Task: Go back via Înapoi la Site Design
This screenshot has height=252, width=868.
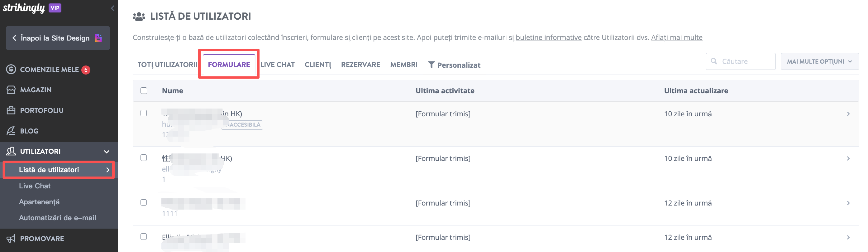Action: 58,38
